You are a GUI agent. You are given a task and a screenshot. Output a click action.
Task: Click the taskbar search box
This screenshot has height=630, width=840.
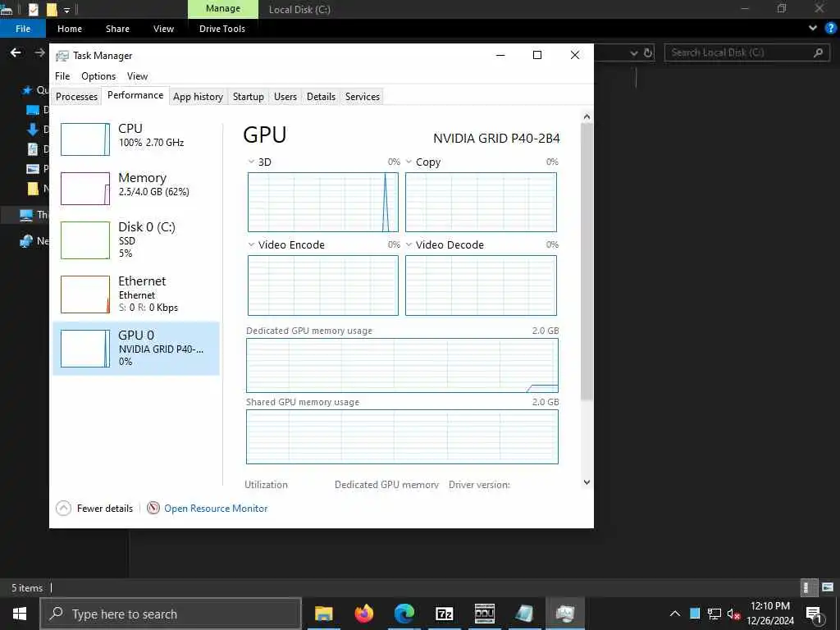point(171,614)
